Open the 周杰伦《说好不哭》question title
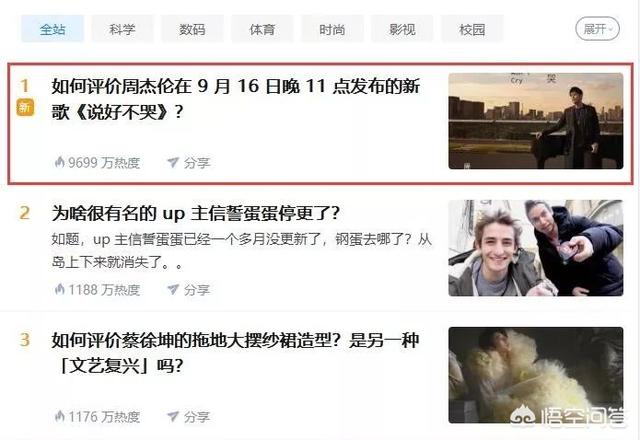Image resolution: width=640 pixels, height=440 pixels. point(236,98)
